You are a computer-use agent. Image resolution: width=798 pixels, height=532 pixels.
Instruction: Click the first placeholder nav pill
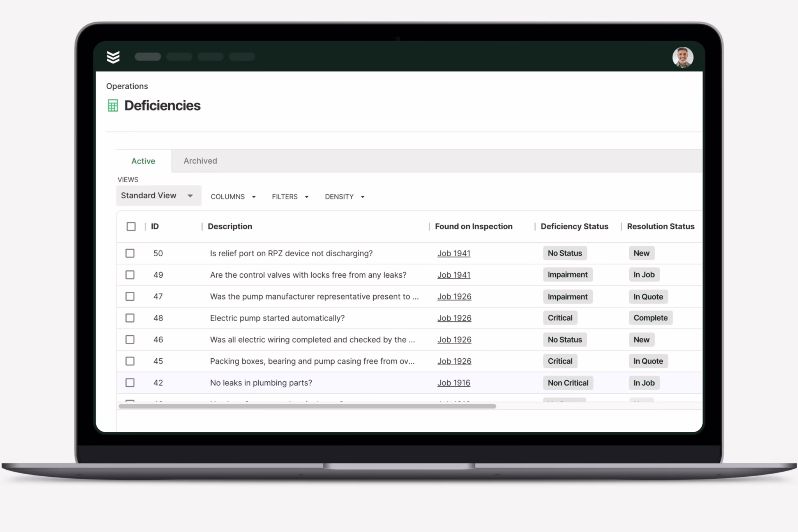[x=148, y=57]
